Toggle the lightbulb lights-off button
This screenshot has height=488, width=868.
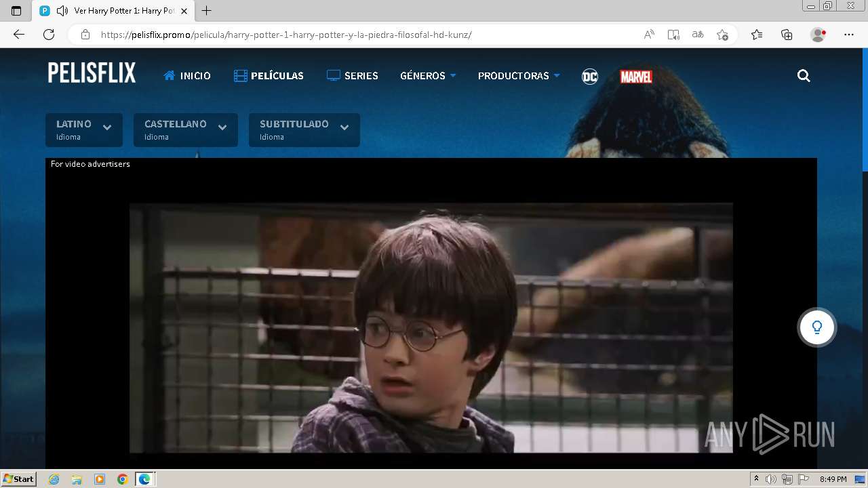point(817,327)
